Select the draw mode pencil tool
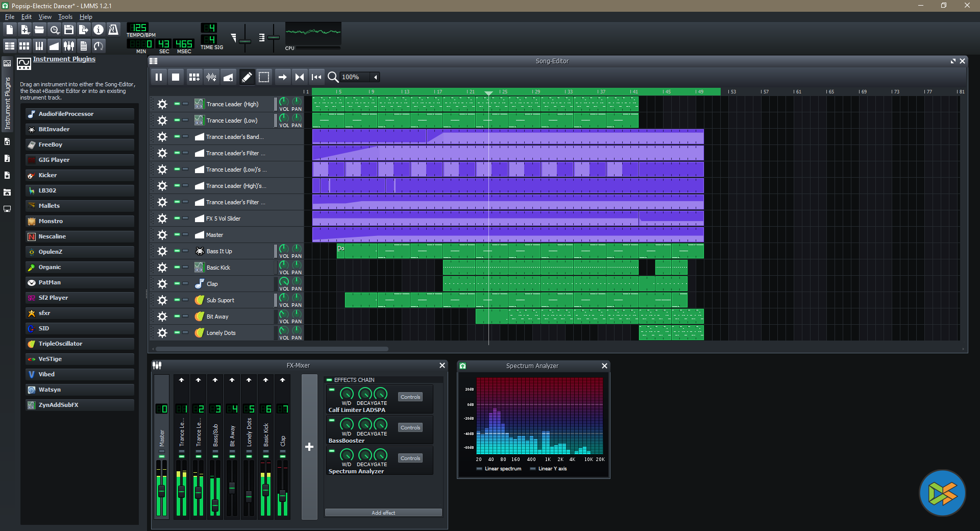 (x=247, y=77)
